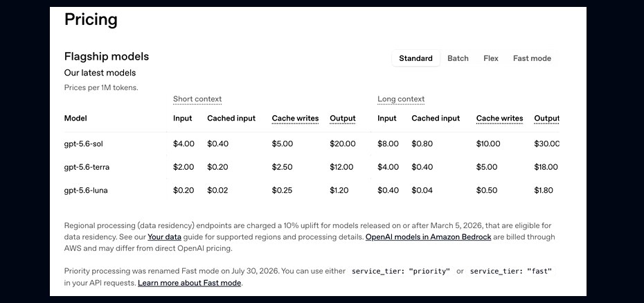The image size is (644, 303).
Task: Switch to the Flex pricing tab
Action: [491, 58]
